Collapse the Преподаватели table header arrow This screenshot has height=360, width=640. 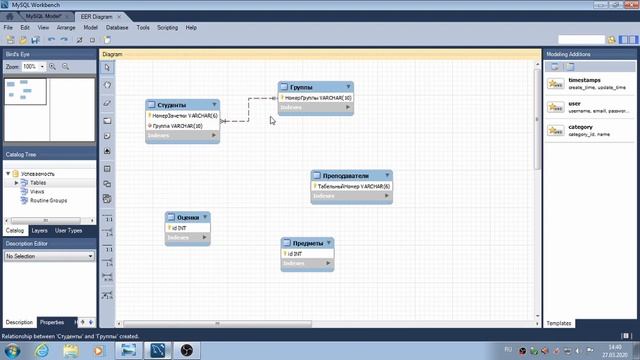[387, 175]
